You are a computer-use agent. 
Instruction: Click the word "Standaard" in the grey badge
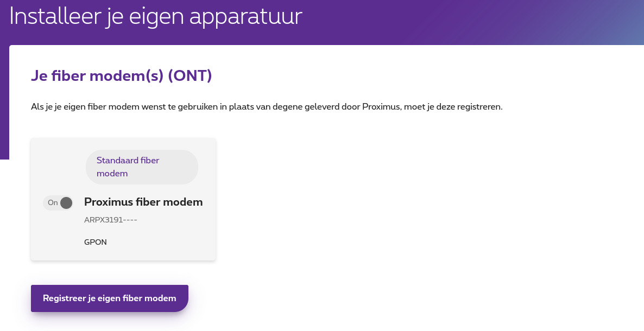tap(117, 161)
